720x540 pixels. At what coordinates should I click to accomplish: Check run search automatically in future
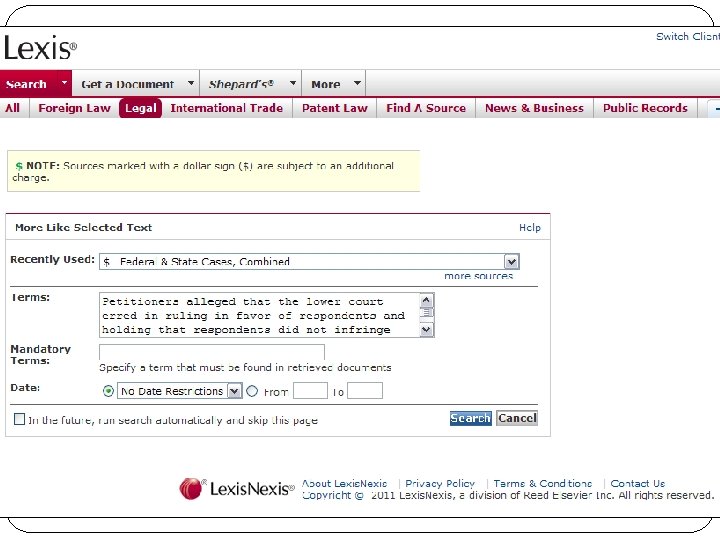click(x=19, y=419)
